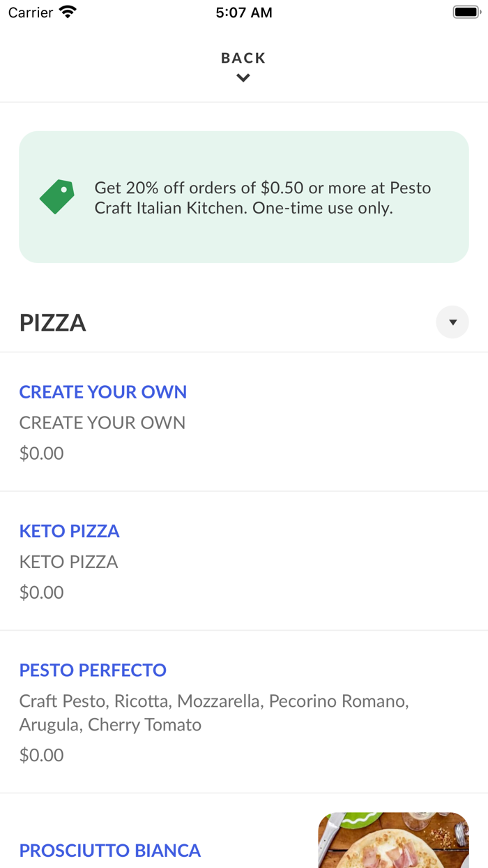The image size is (488, 868).
Task: Click the Wi-Fi signal icon
Action: pos(67,12)
